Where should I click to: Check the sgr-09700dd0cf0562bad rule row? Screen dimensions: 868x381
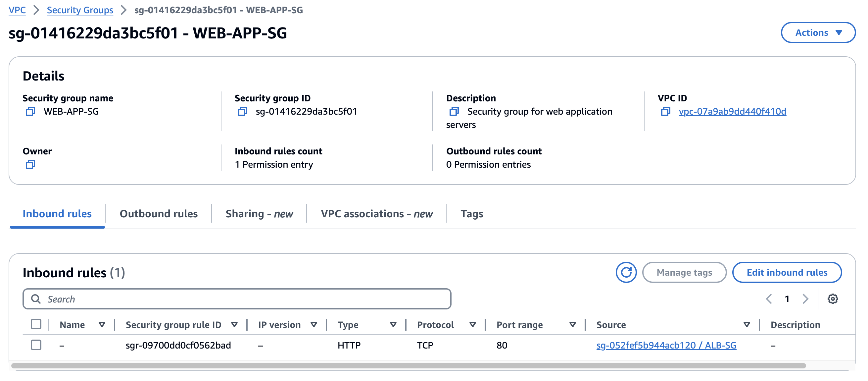36,345
